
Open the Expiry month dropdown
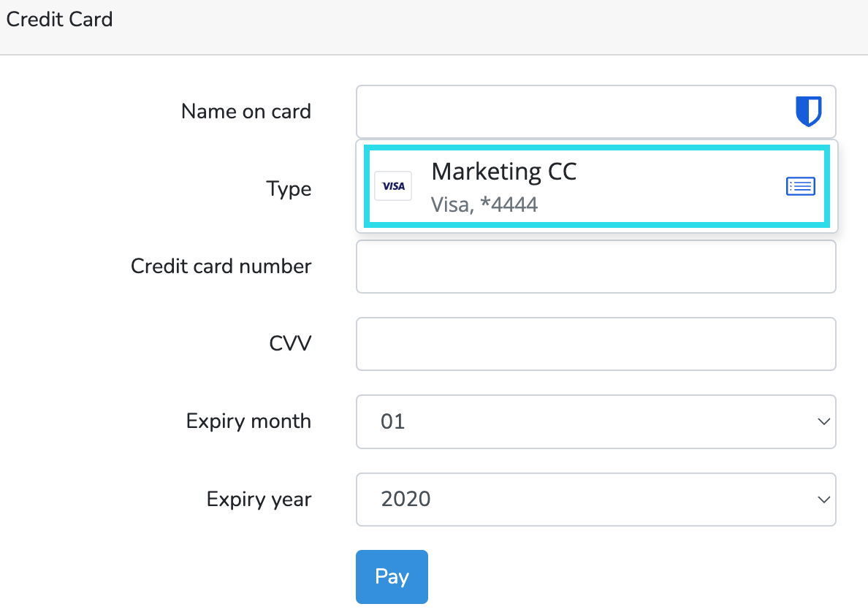coord(596,421)
